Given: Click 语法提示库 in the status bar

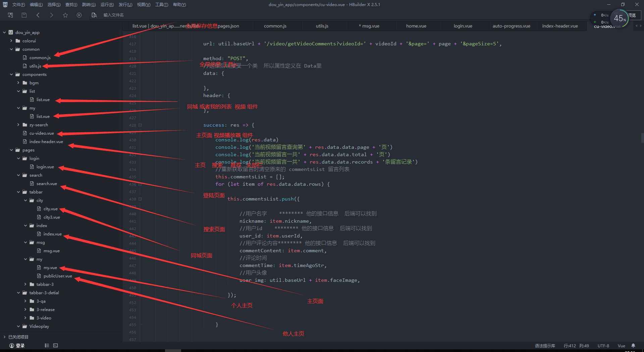Looking at the screenshot, I should tap(545, 346).
